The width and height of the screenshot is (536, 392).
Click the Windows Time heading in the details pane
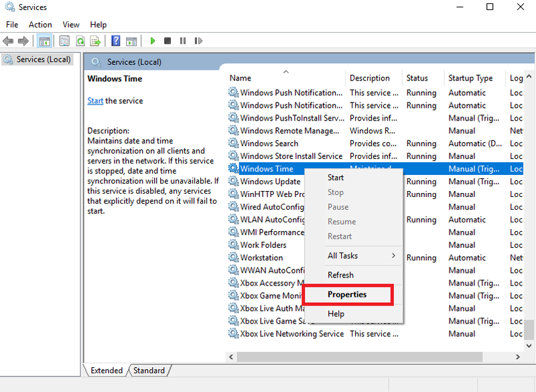(115, 78)
